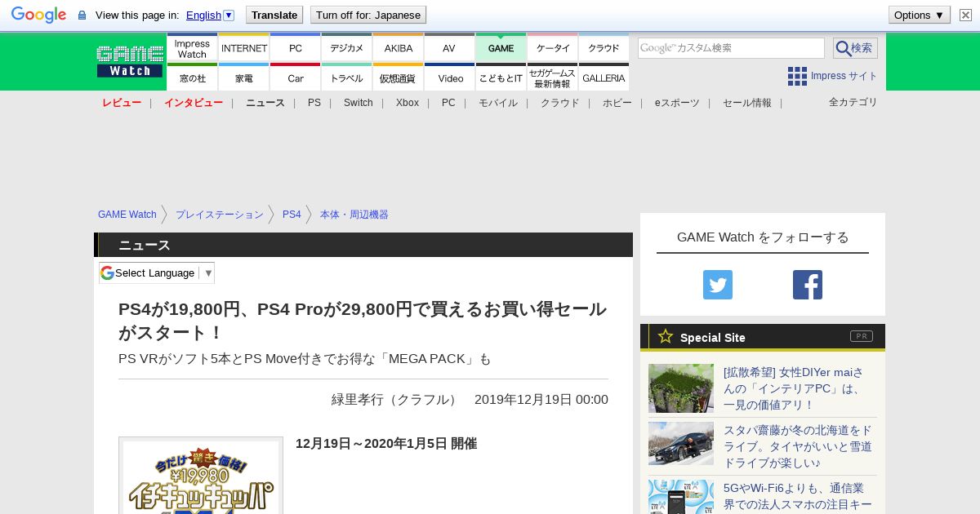Open the PS4 イチキュッキュッパ sale thumbnail
The height and width of the screenshot is (514, 980).
click(201, 476)
